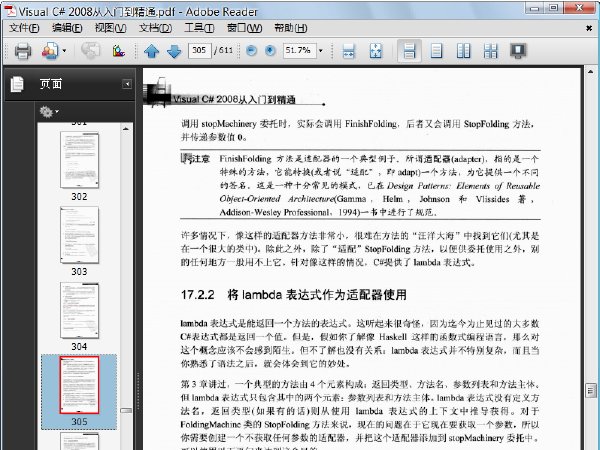
Task: Open the Pages panel options gear
Action: [49, 112]
